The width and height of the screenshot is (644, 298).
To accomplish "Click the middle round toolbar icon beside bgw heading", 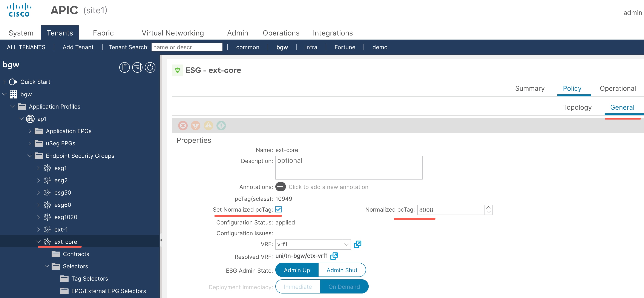I will (x=137, y=68).
